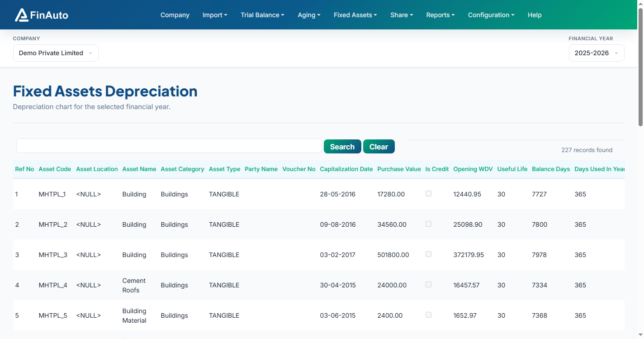Click the 28-05-2016 capitalization date

point(338,194)
